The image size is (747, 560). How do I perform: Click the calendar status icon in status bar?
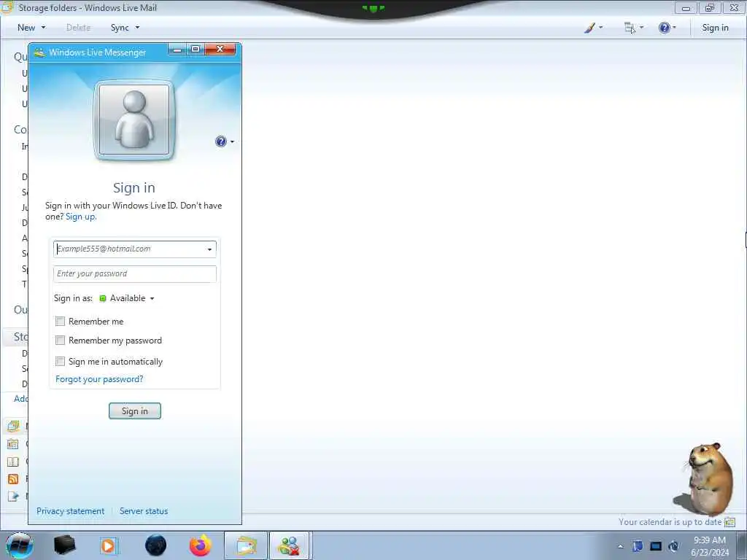729,522
